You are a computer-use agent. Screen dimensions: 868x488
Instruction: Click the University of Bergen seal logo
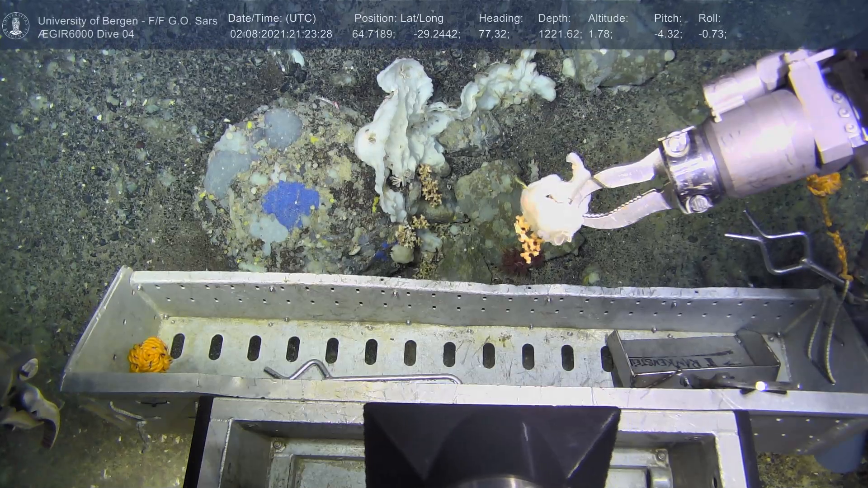(16, 25)
